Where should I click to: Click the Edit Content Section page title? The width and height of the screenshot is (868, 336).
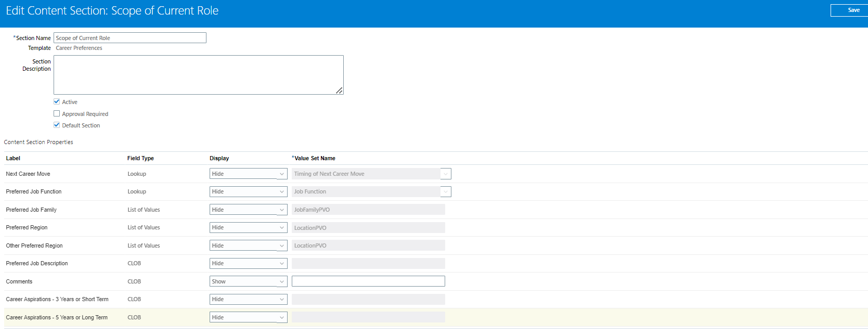tap(112, 11)
